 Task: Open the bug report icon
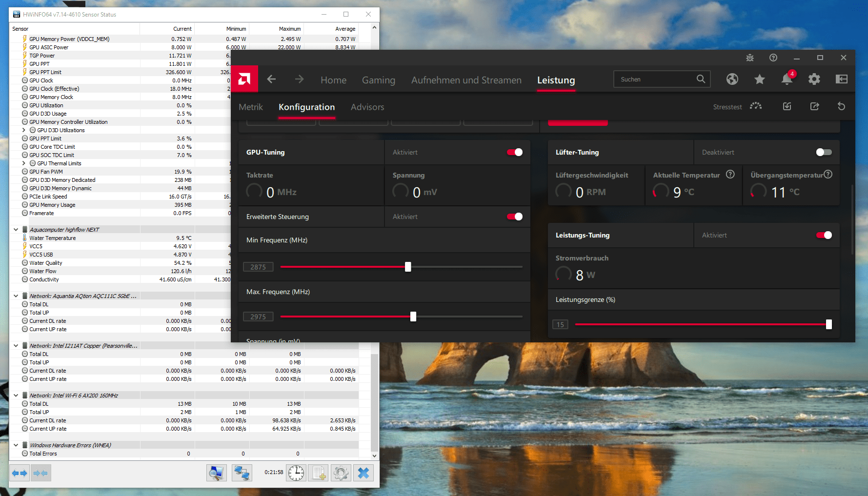(x=750, y=58)
